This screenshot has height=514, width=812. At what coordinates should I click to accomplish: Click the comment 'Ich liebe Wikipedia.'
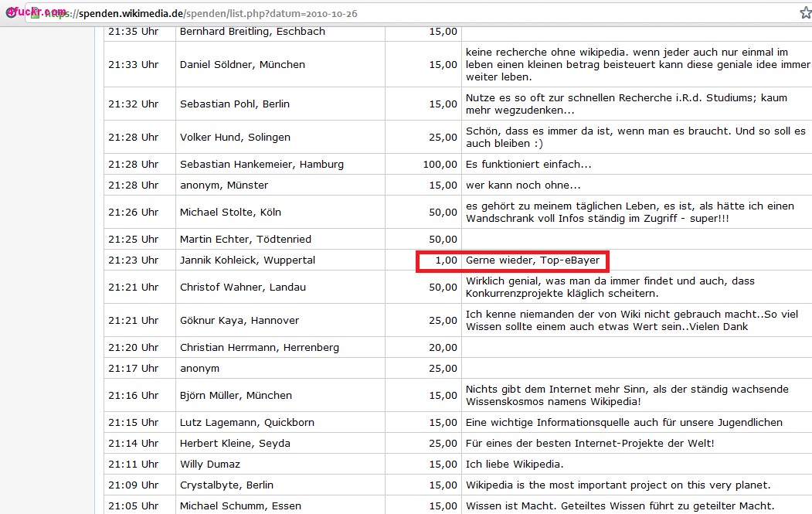[x=514, y=465]
